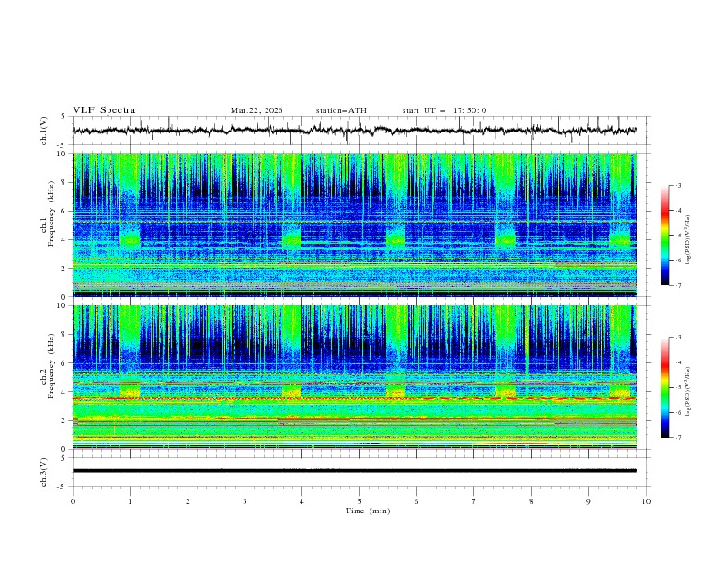The width and height of the screenshot is (728, 563).
Task: Click the log(PSD) label beside ch.2 color bar
Action: (x=688, y=392)
